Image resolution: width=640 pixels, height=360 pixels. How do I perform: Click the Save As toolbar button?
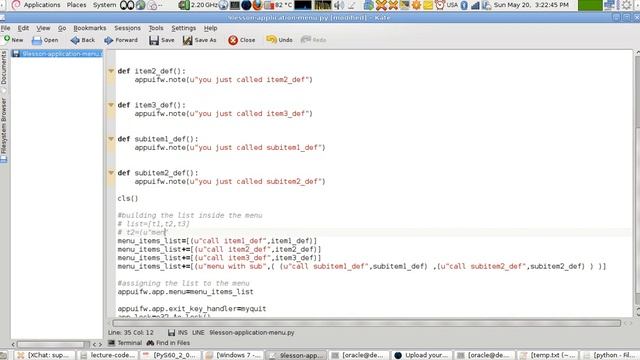click(x=199, y=40)
